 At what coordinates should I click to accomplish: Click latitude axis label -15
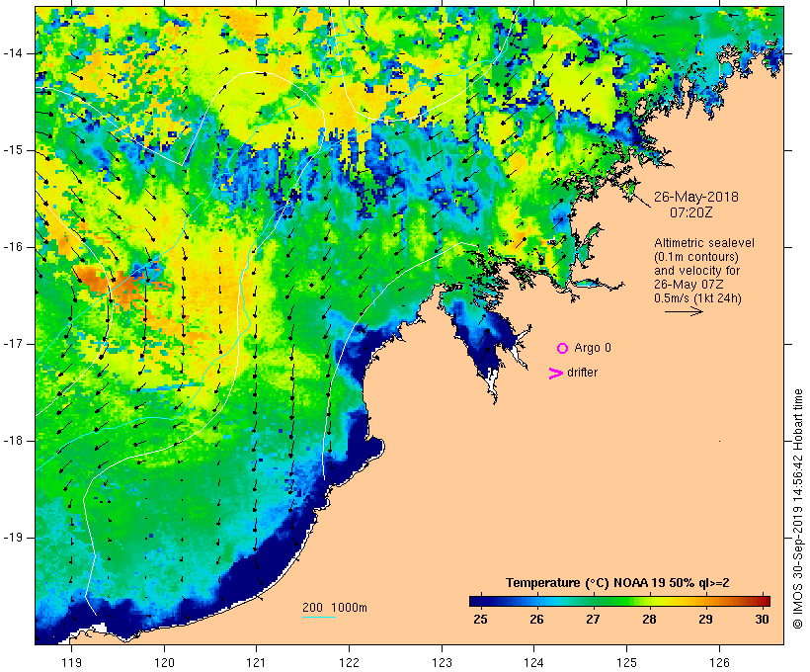[x=13, y=150]
